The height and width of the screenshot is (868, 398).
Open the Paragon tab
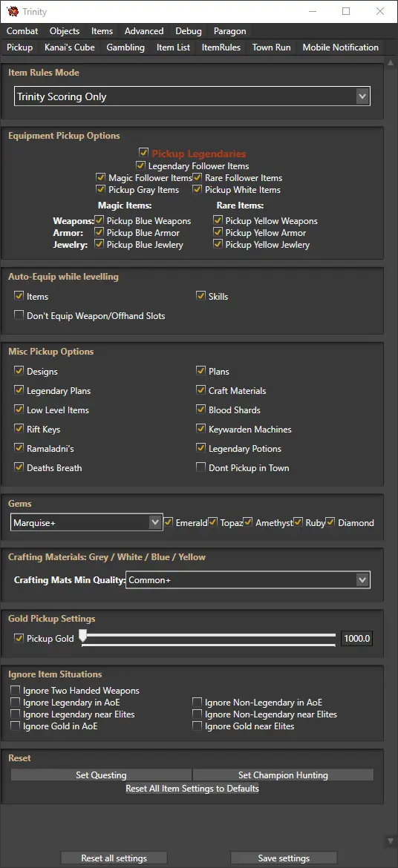click(229, 31)
